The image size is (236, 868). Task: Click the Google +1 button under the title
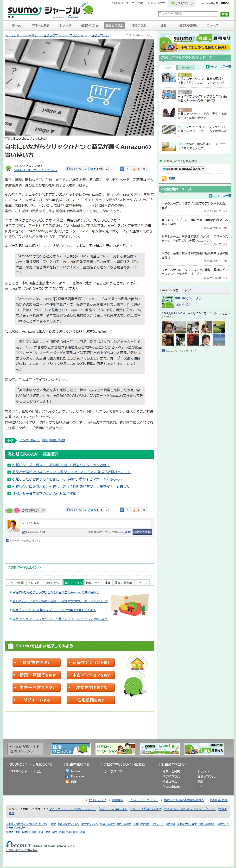(136, 169)
